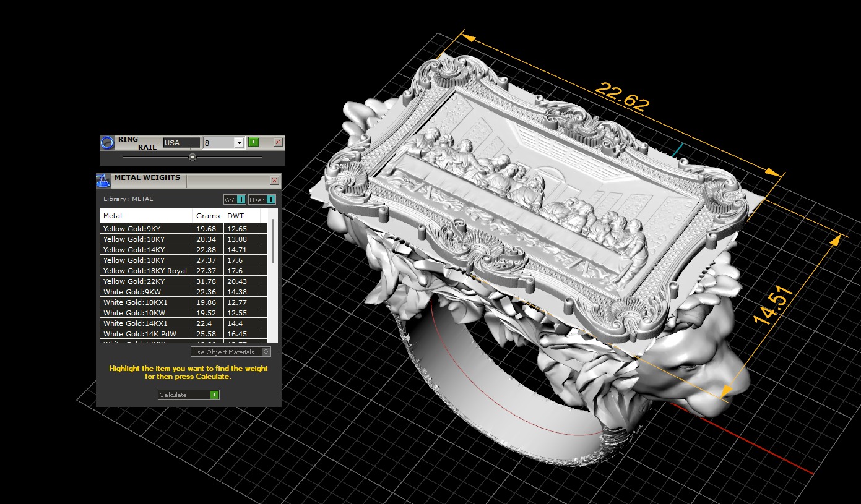Toggle the GV library switch
861x504 pixels.
click(235, 200)
